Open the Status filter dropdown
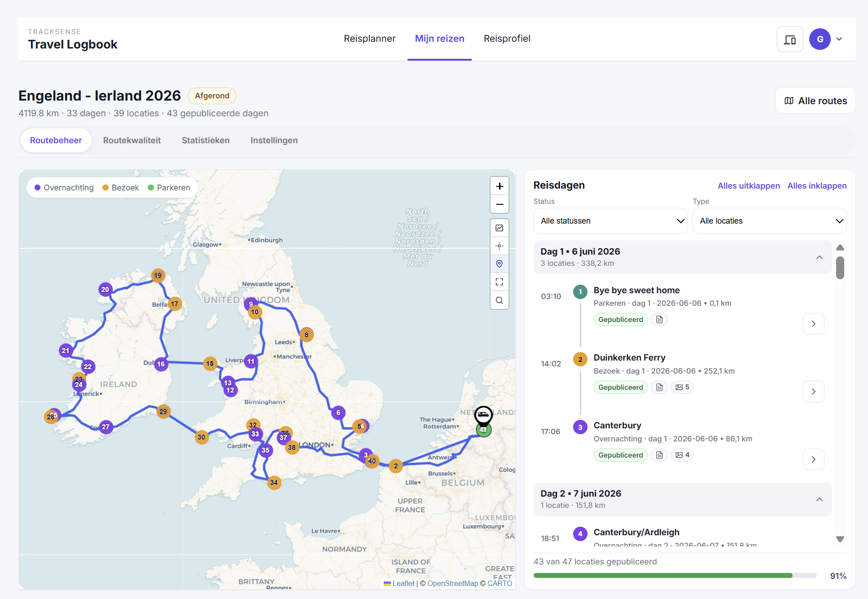Image resolution: width=868 pixels, height=599 pixels. (610, 221)
